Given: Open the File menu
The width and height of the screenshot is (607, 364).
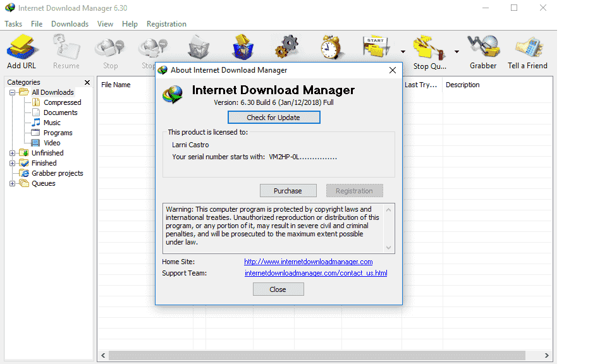Looking at the screenshot, I should pos(37,24).
